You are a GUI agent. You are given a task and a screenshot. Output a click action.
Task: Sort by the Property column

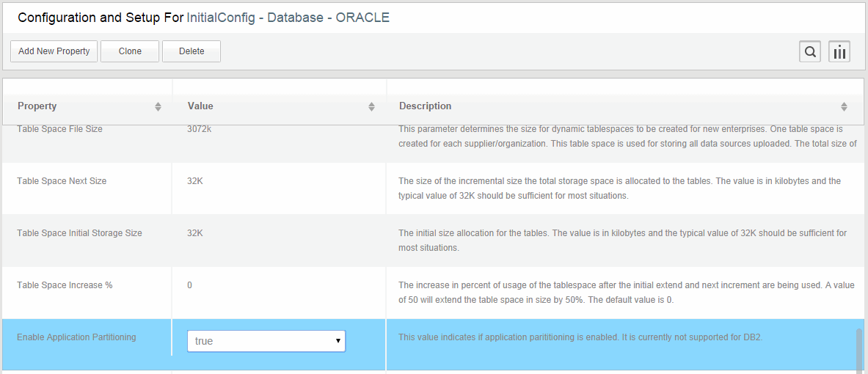[158, 106]
